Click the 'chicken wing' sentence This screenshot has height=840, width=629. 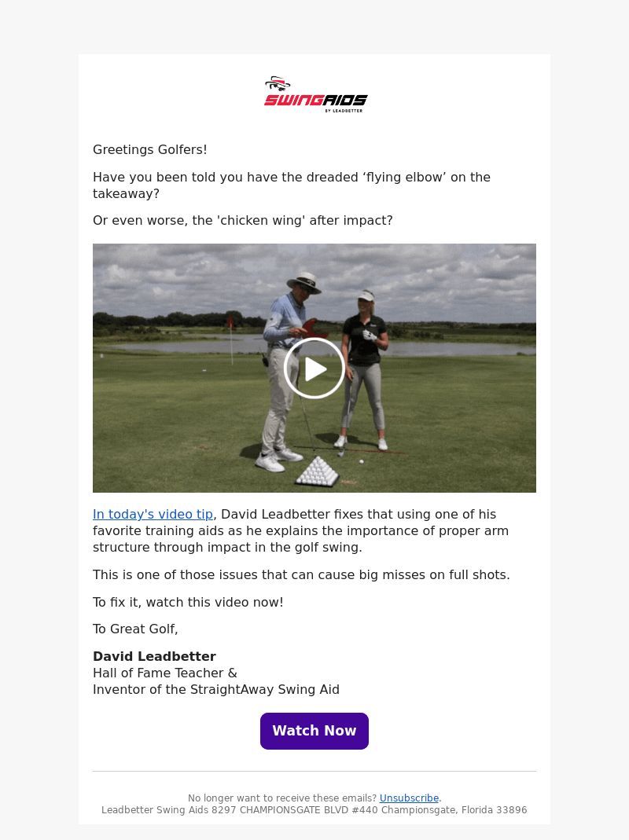[x=243, y=220]
